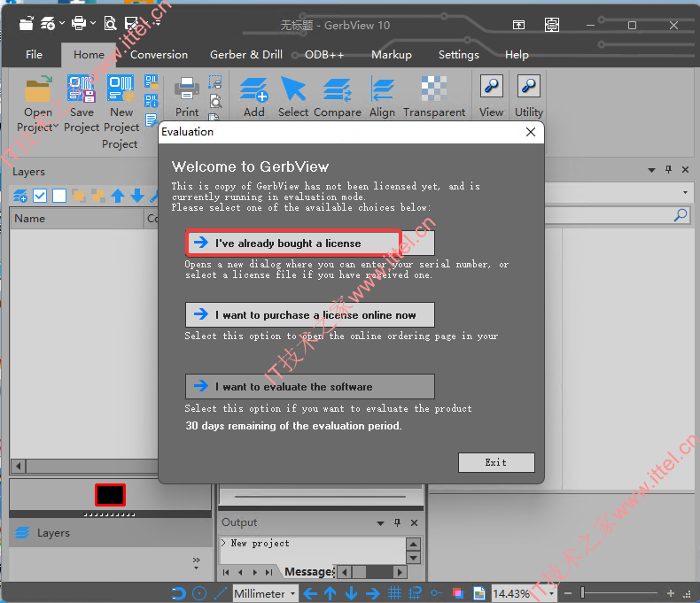Image resolution: width=700 pixels, height=603 pixels.
Task: Switch to the ODB++ tab
Action: pyautogui.click(x=324, y=55)
